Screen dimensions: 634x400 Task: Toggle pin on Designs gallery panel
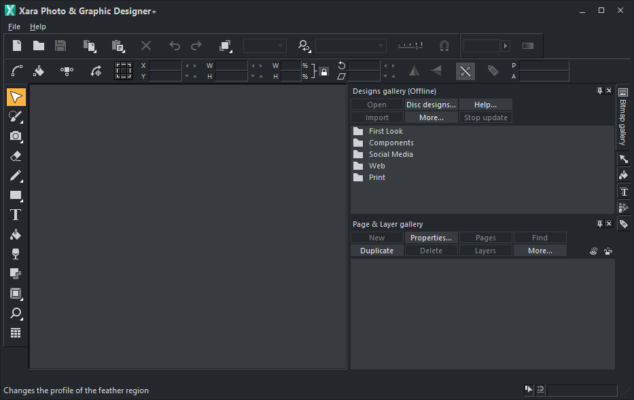tap(600, 91)
